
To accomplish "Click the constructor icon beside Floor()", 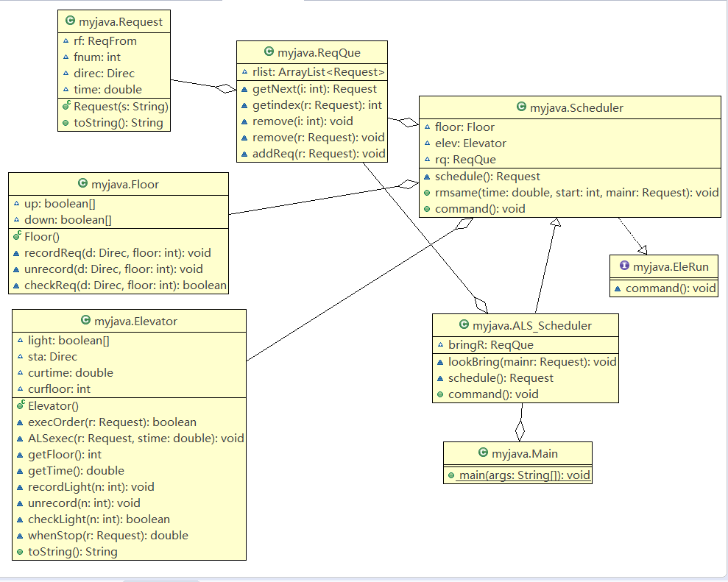I will tap(17, 236).
